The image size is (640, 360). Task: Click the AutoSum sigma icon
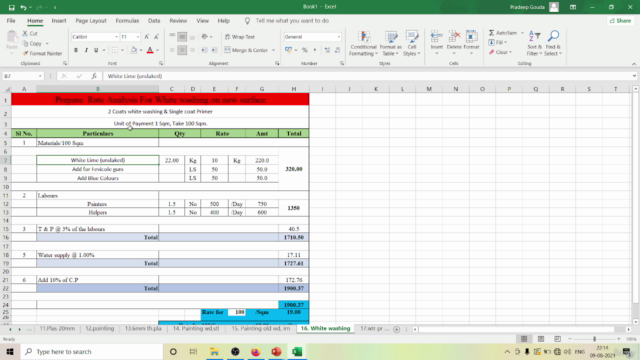(x=491, y=33)
